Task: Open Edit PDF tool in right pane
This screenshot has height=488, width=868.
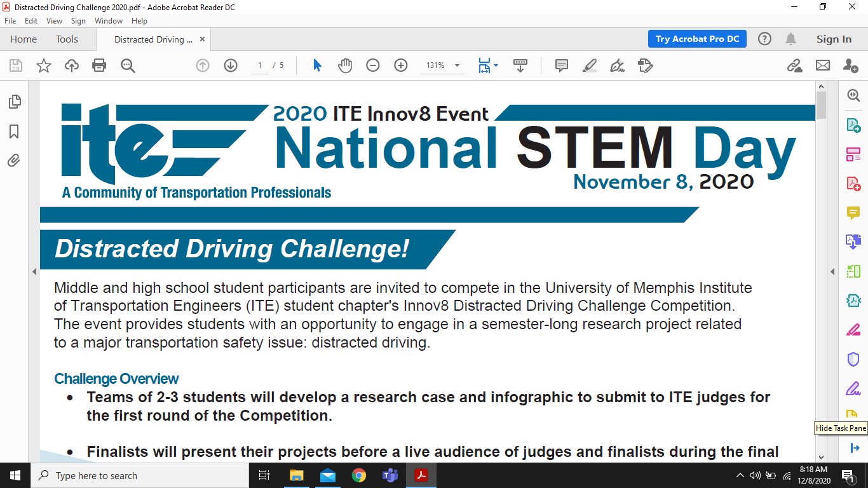Action: tap(853, 154)
